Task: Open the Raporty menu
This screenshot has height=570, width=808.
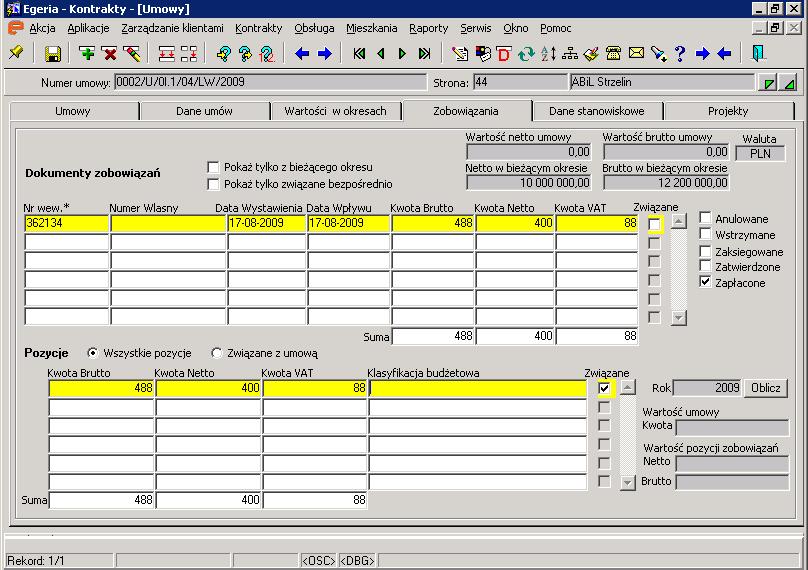Action: (x=428, y=28)
